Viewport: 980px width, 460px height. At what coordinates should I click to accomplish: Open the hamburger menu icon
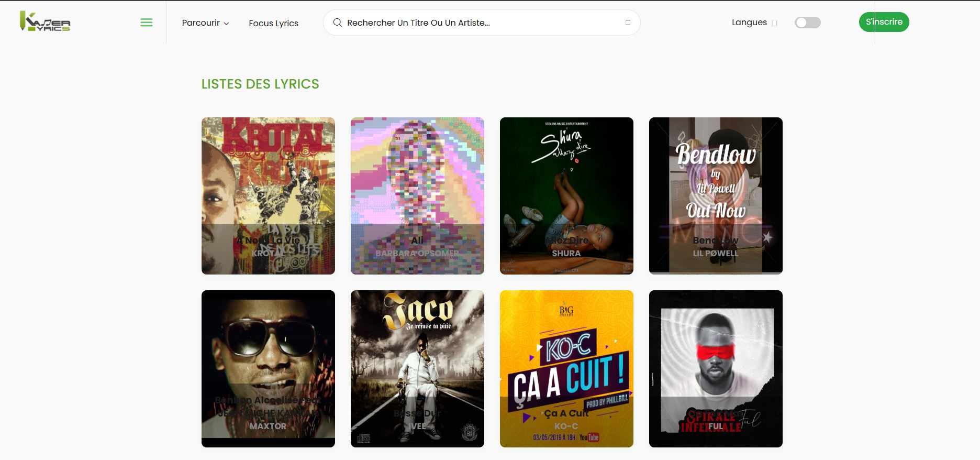(x=147, y=23)
